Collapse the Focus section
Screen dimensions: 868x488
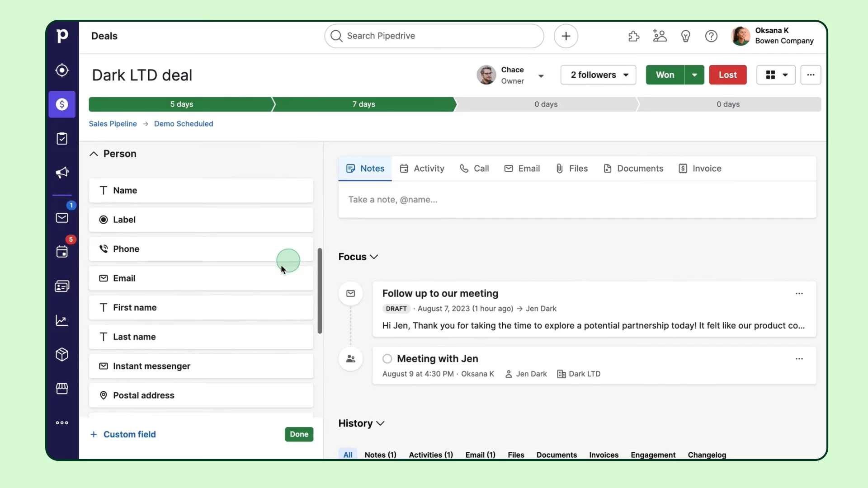coord(374,257)
